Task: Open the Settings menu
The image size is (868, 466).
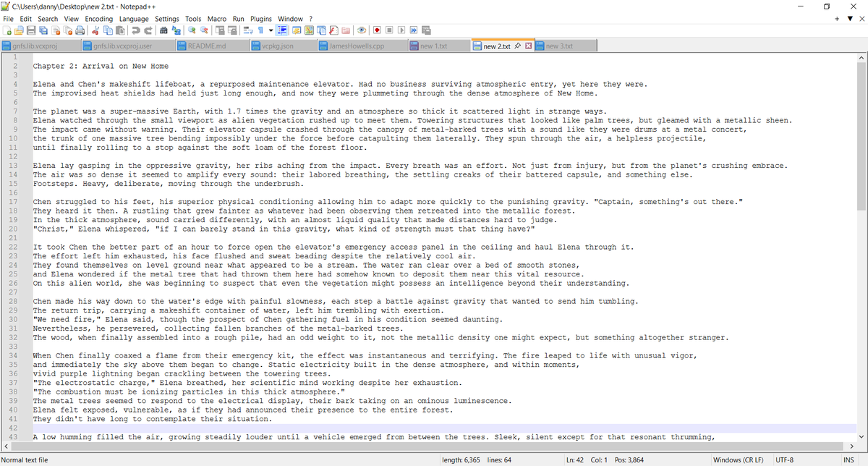Action: [x=167, y=18]
